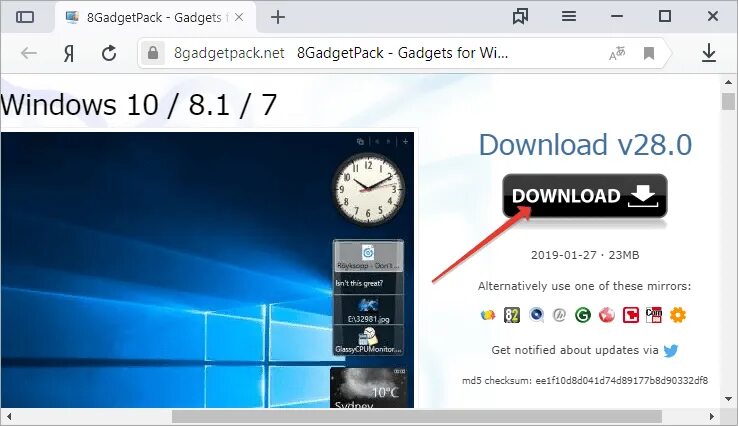
Task: Toggle the browser side panel icon
Action: [x=25, y=17]
